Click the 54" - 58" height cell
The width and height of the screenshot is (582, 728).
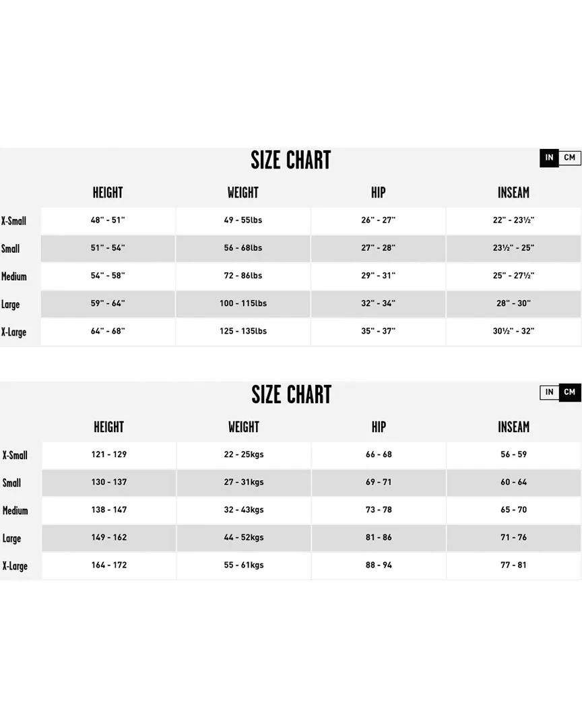pos(108,276)
